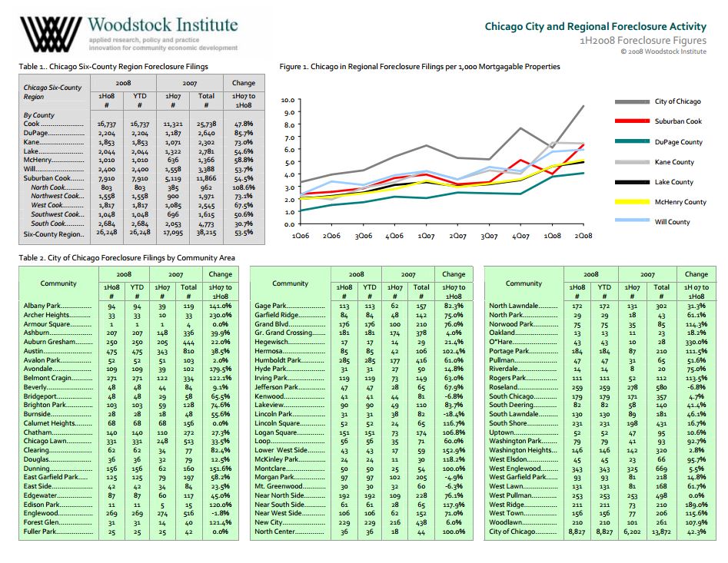Image resolution: width=728 pixels, height=563 pixels.
Task: Select the yellow McHenry County legend swatch
Action: (632, 202)
